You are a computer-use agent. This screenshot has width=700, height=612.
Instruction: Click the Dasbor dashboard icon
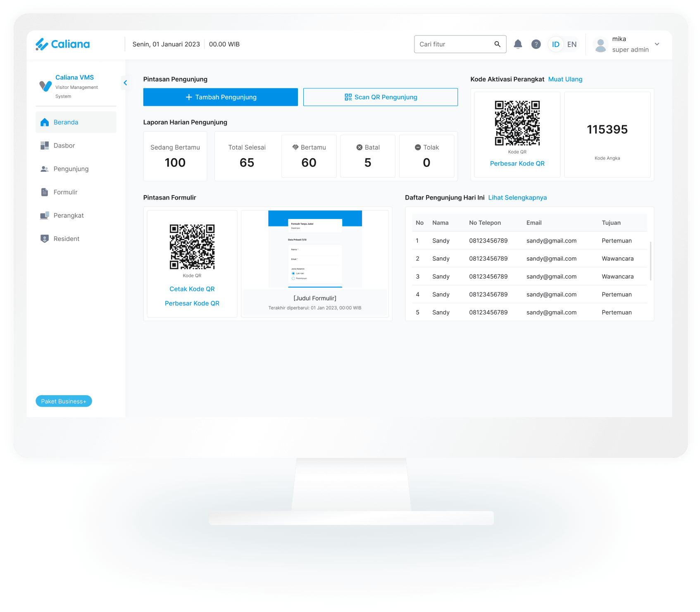[x=45, y=145]
